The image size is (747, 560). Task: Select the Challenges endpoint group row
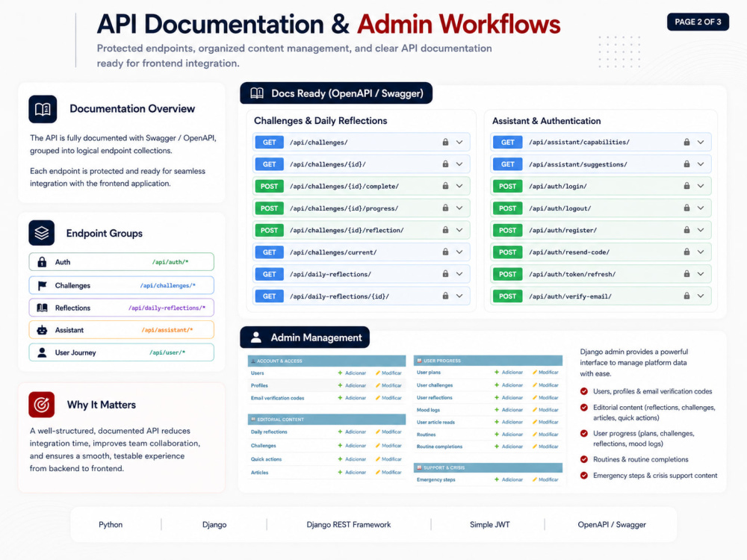point(122,285)
